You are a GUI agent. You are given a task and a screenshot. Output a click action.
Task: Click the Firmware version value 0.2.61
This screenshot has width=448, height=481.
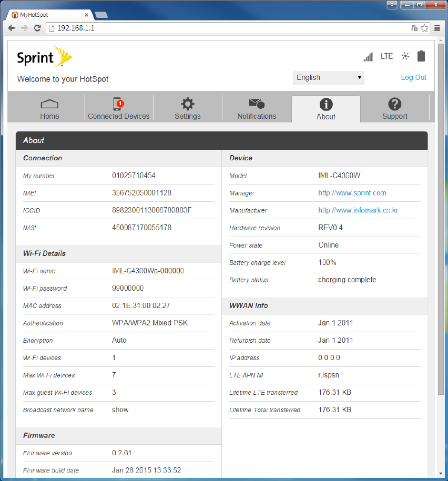click(121, 453)
